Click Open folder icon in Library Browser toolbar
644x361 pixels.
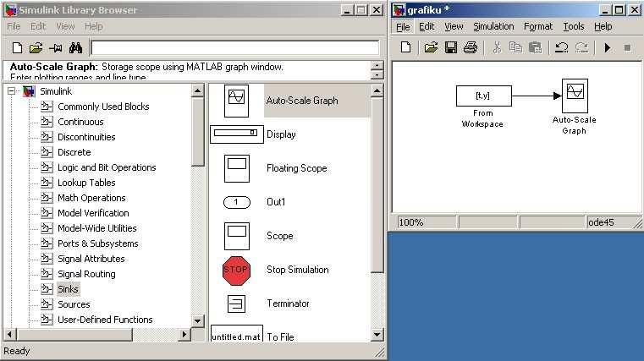tap(36, 48)
